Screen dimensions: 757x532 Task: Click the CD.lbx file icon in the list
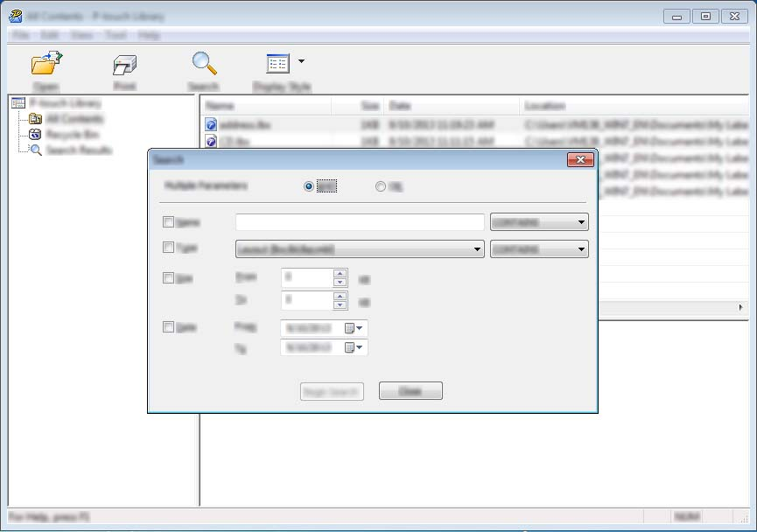211,141
